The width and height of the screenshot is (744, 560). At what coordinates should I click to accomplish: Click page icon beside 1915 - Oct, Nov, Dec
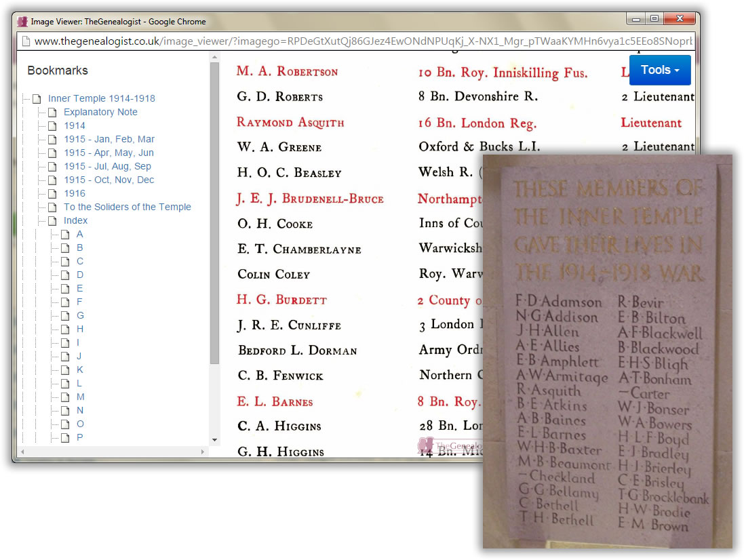(52, 180)
